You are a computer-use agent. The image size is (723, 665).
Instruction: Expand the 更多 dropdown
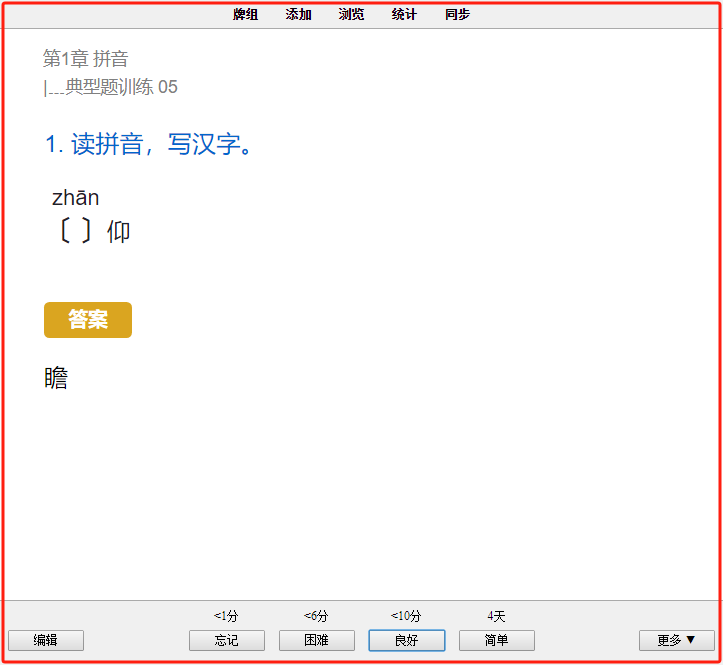click(677, 640)
